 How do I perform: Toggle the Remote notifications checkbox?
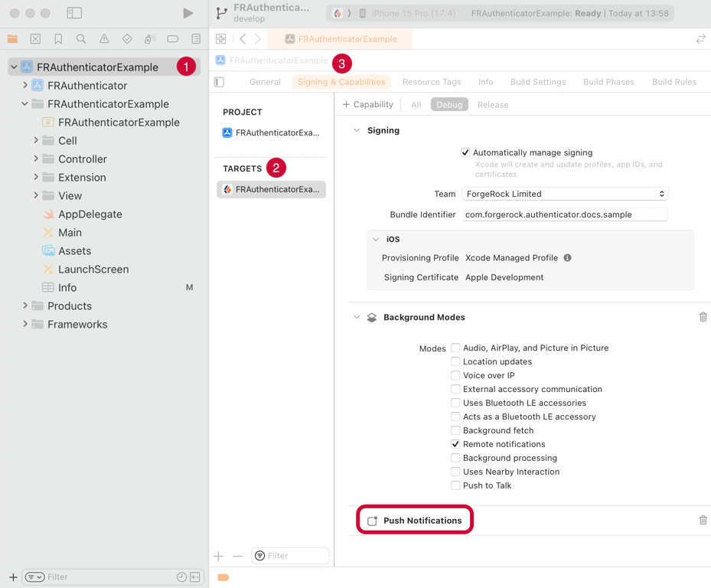click(x=455, y=444)
